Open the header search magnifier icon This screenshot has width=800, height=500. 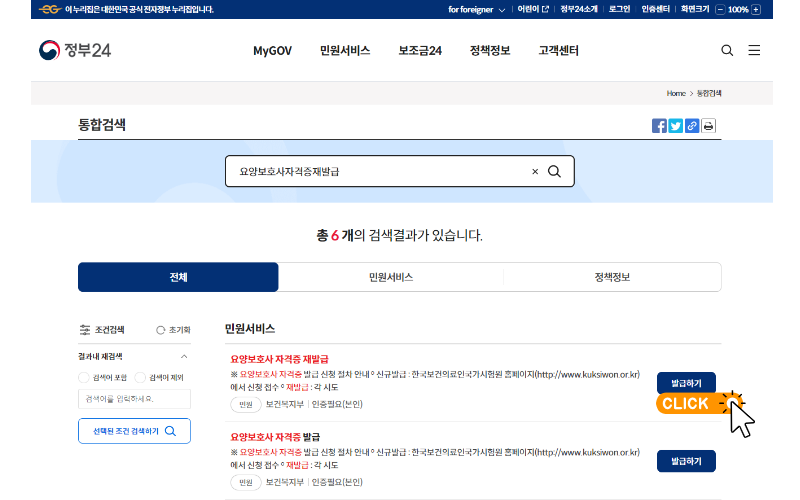(727, 50)
